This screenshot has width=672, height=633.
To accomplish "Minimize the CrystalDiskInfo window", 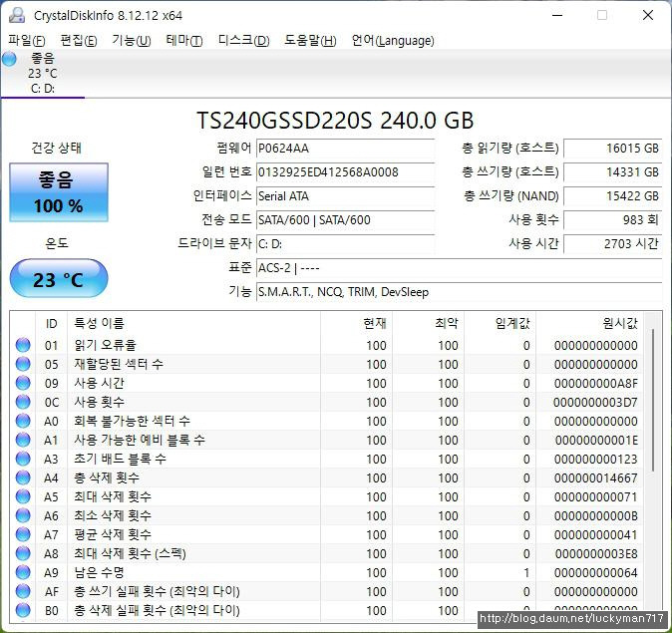I will pos(557,15).
